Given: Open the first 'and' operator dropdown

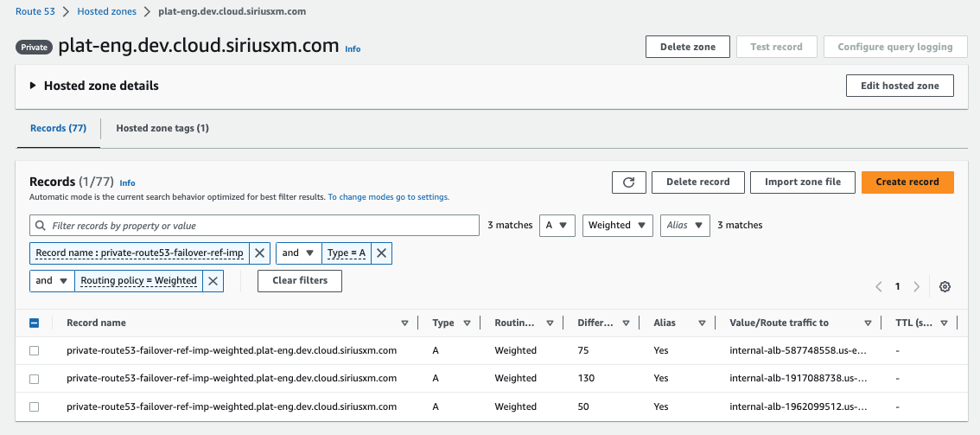Looking at the screenshot, I should [298, 253].
